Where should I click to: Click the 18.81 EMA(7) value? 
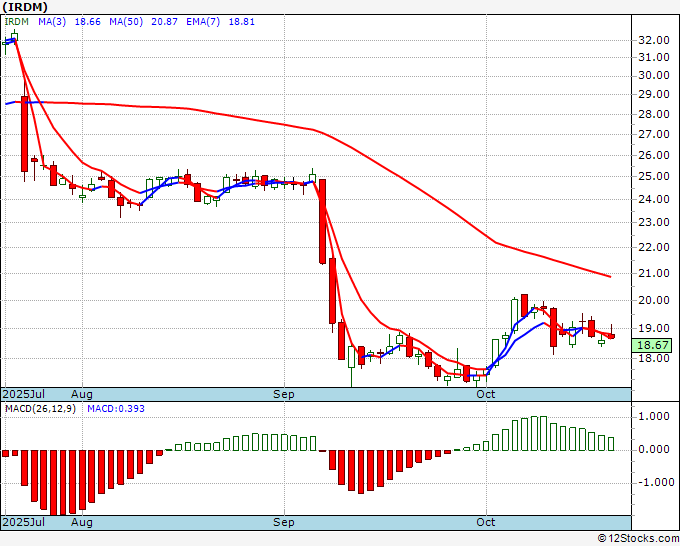click(x=242, y=22)
